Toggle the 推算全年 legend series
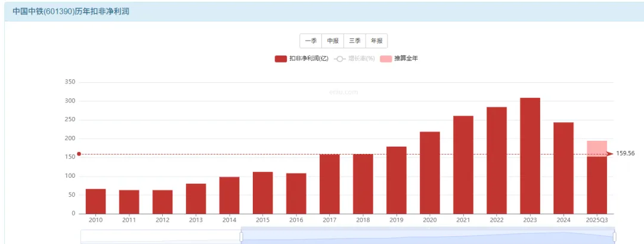 point(399,58)
